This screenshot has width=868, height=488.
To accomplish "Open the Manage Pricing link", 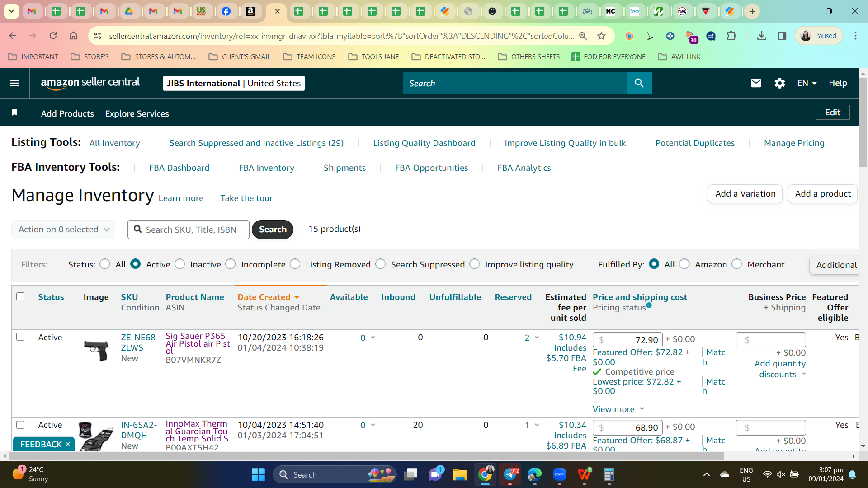I will [x=794, y=143].
